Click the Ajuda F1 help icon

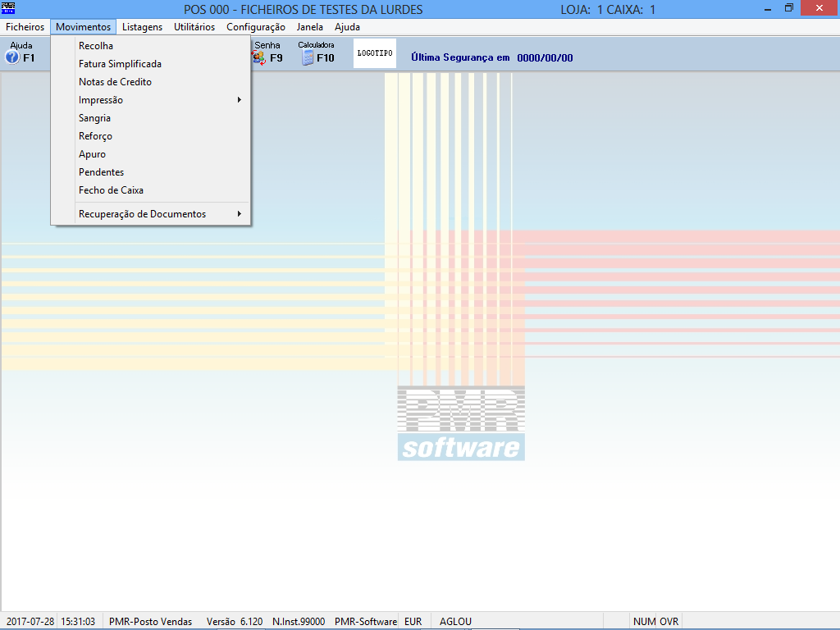tap(13, 57)
